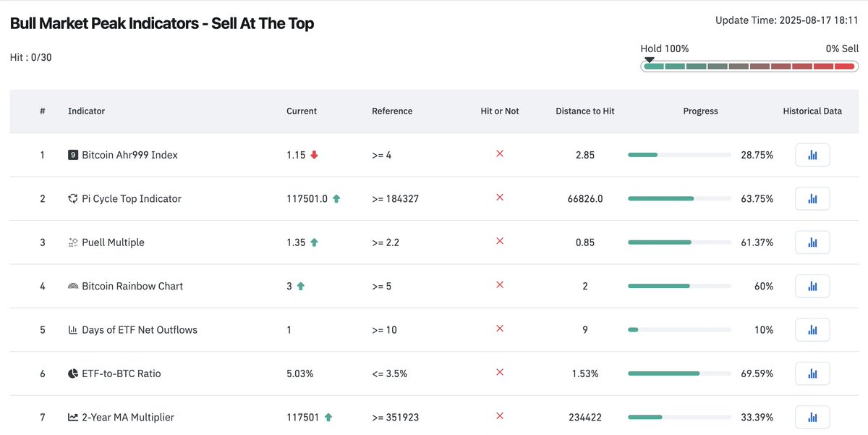The width and height of the screenshot is (868, 435).
Task: Click the Hit or Not column header
Action: point(500,111)
